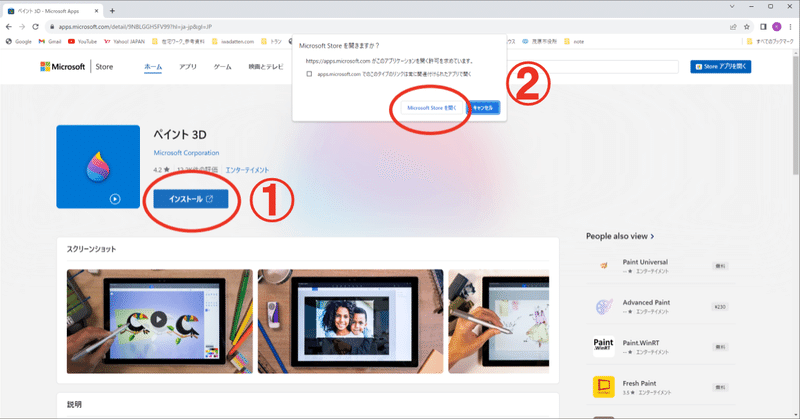
Task: Click the Microsoft Store を開く dialog button
Action: point(432,108)
